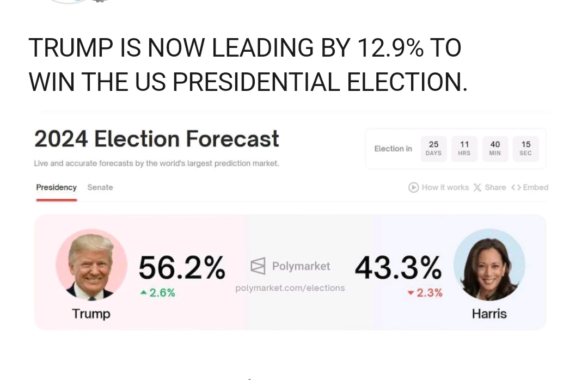This screenshot has height=380, width=588.
Task: Switch to the Senate tab
Action: (100, 187)
